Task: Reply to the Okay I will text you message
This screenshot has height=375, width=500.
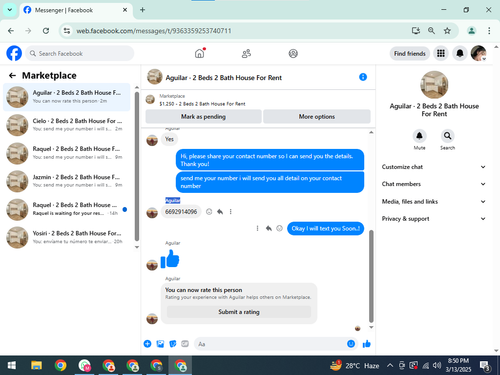Action: (269, 228)
